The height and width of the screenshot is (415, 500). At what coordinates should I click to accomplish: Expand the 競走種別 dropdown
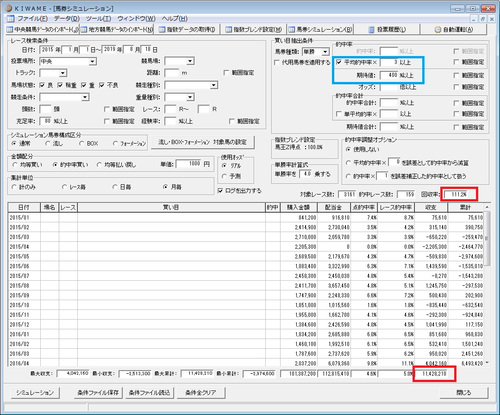tap(214, 85)
